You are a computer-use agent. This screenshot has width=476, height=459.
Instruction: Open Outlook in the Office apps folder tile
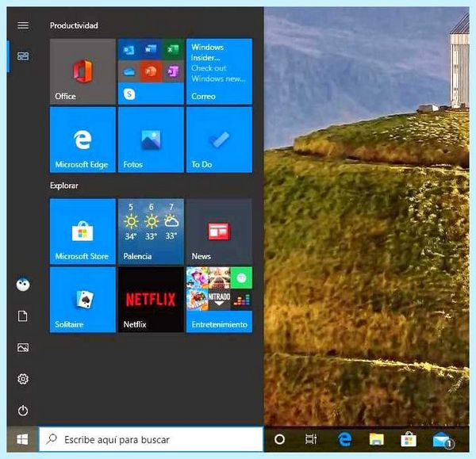129,49
